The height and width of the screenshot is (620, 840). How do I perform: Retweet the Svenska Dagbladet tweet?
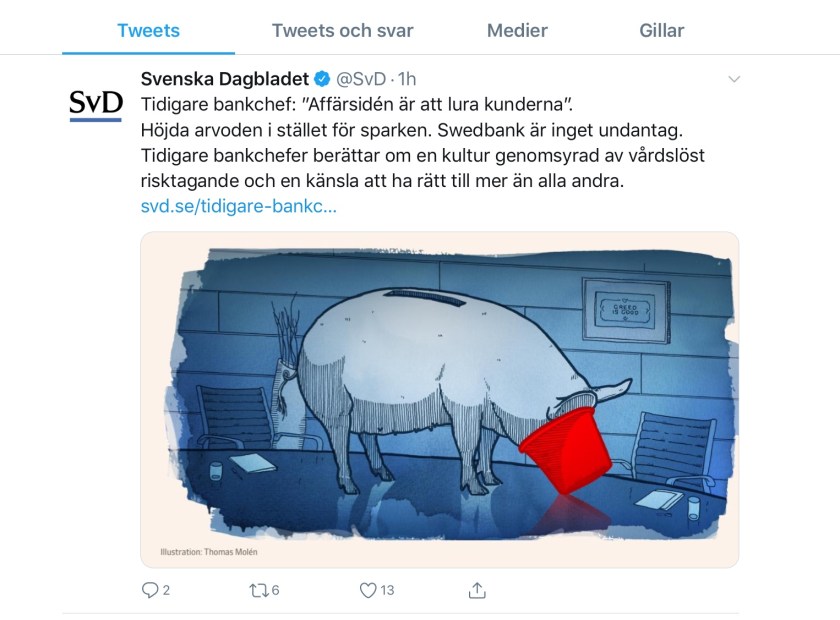coord(259,591)
